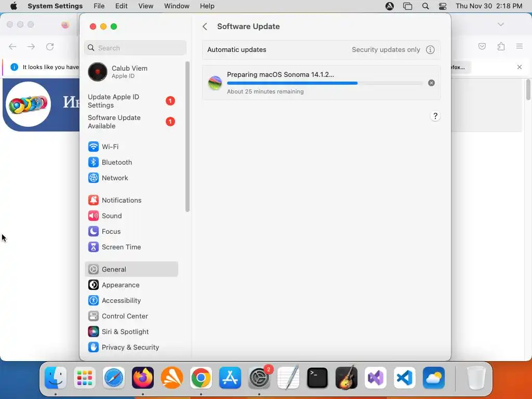Image resolution: width=532 pixels, height=399 pixels.
Task: Open the System Settings menu
Action: coord(55,6)
